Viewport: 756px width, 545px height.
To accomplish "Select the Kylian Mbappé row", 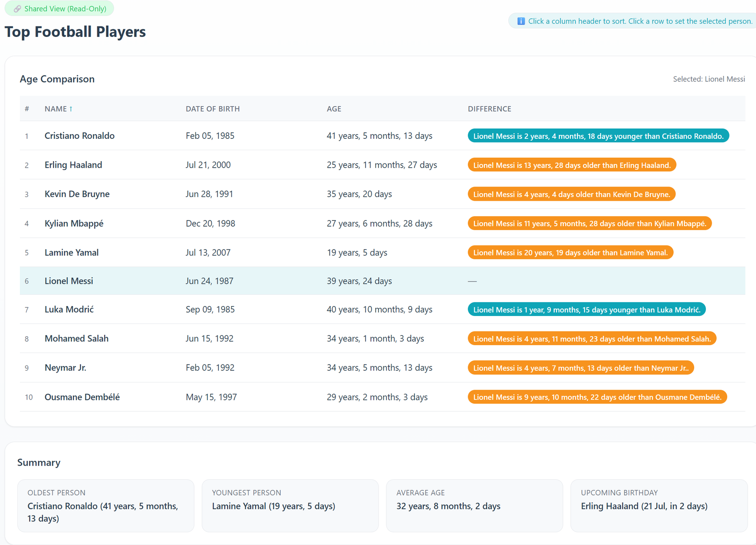I will (382, 223).
